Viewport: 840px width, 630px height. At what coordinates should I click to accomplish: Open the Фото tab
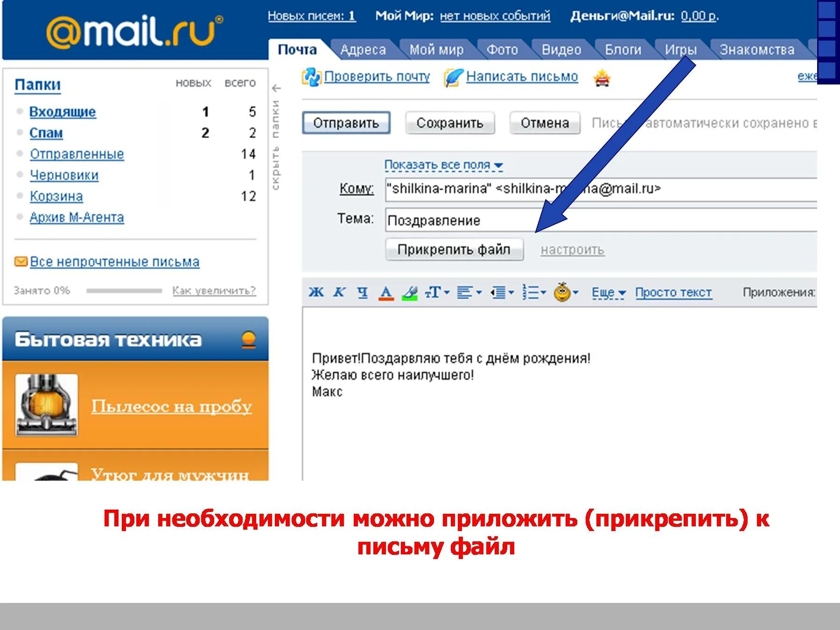(502, 49)
